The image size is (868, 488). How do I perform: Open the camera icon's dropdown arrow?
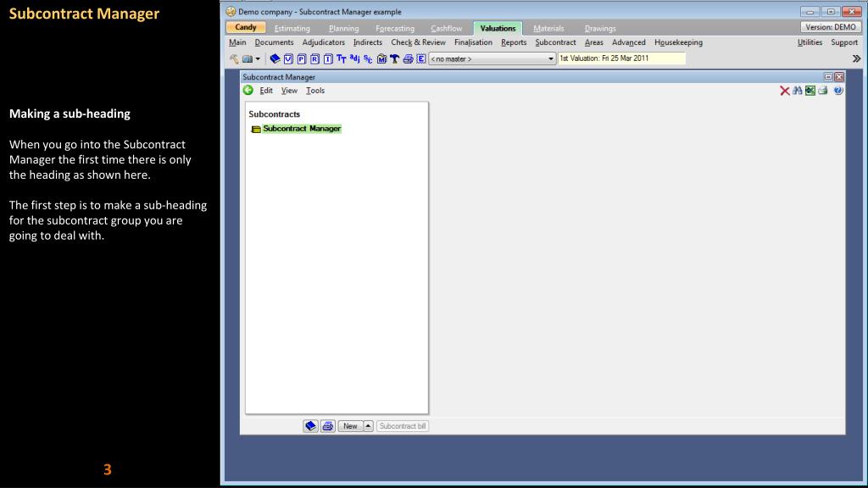pyautogui.click(x=258, y=58)
